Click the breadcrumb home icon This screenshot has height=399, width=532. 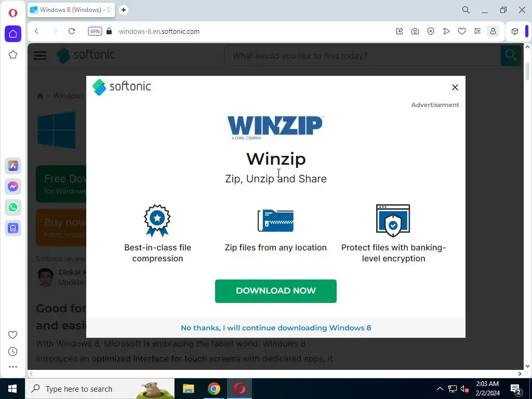40,96
